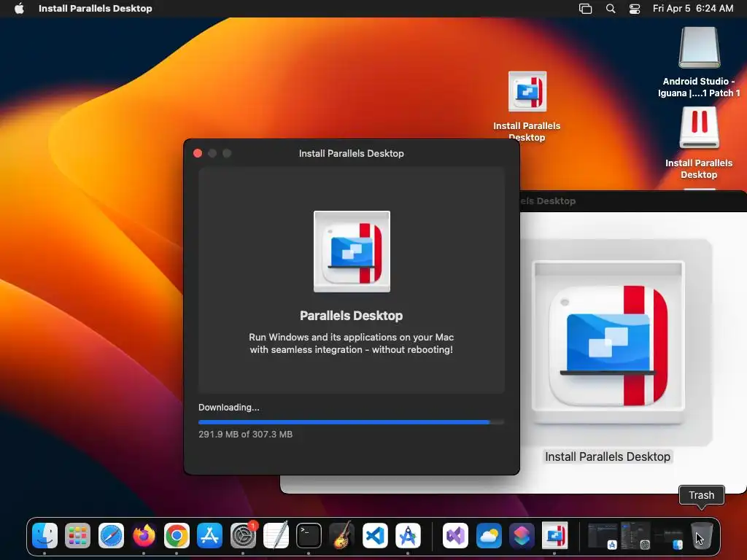Image resolution: width=747 pixels, height=560 pixels.
Task: Open the Apple menu
Action: pyautogui.click(x=19, y=8)
